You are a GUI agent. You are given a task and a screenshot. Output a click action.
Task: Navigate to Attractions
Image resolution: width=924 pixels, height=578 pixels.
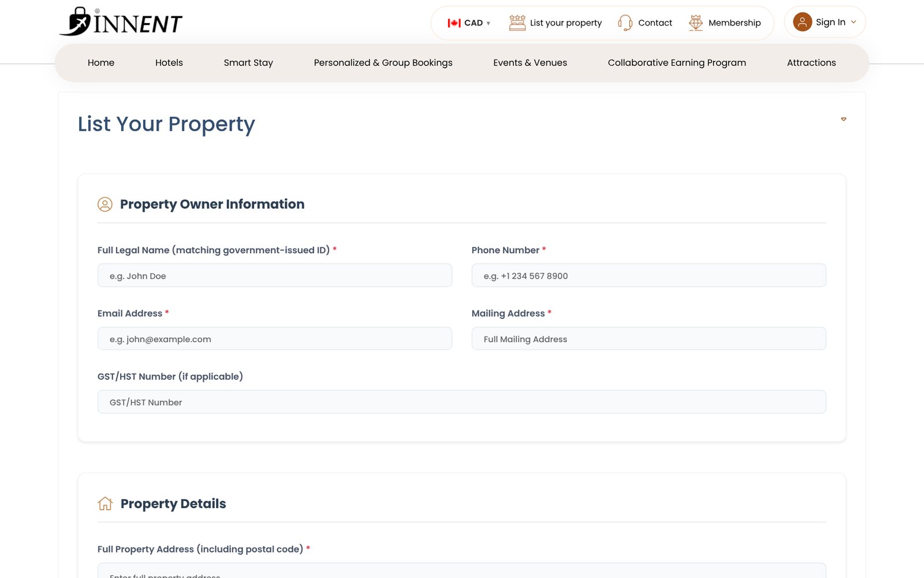point(811,62)
